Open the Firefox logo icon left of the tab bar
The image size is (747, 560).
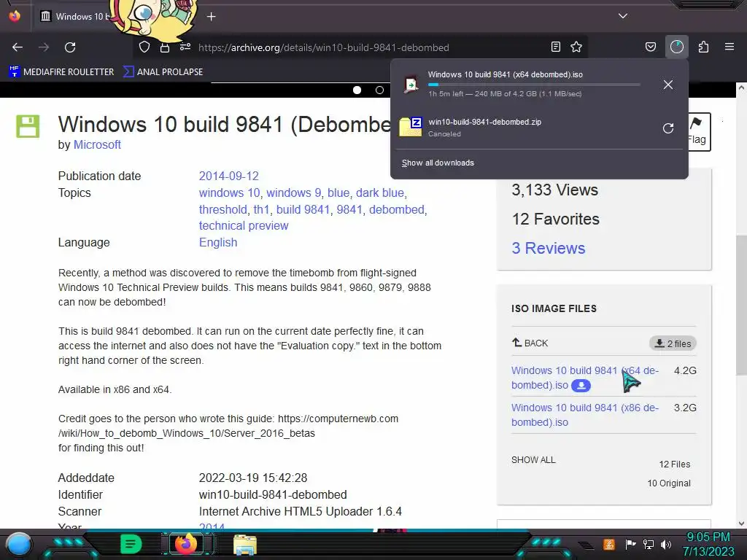tap(15, 16)
